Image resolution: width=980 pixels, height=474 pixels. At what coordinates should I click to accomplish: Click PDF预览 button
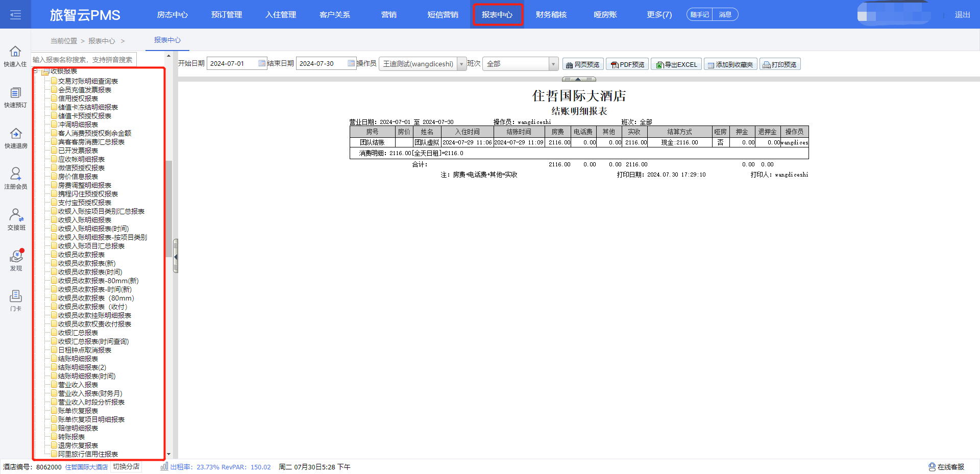[628, 64]
